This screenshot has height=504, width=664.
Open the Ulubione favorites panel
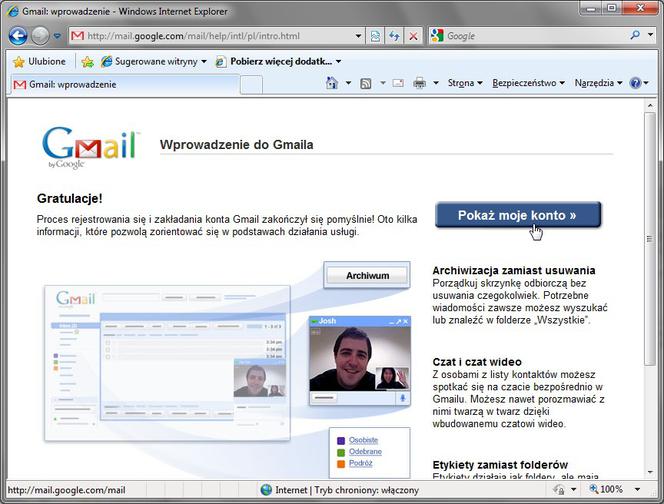tap(39, 61)
